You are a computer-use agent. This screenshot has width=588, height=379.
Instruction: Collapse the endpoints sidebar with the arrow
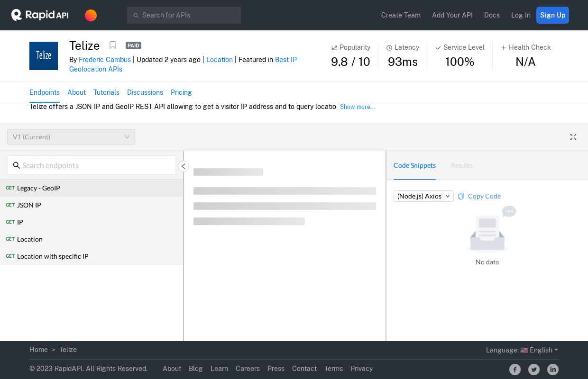(184, 166)
